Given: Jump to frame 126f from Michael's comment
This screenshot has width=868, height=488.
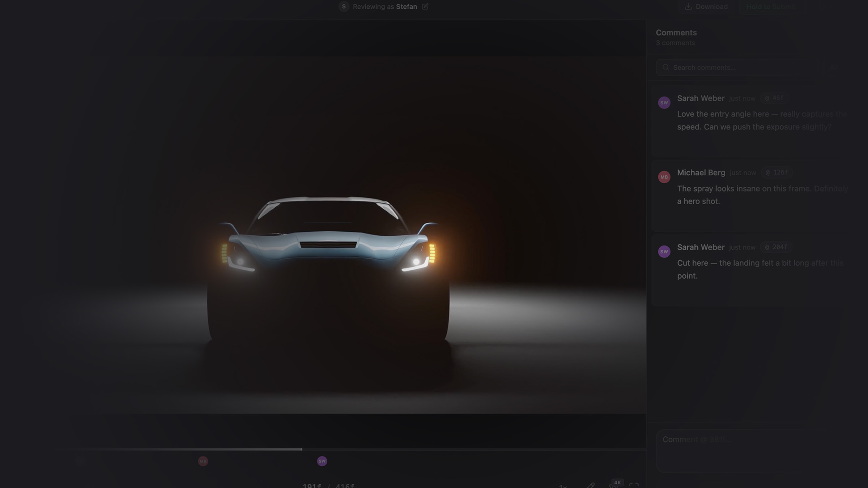Looking at the screenshot, I should pos(776,173).
